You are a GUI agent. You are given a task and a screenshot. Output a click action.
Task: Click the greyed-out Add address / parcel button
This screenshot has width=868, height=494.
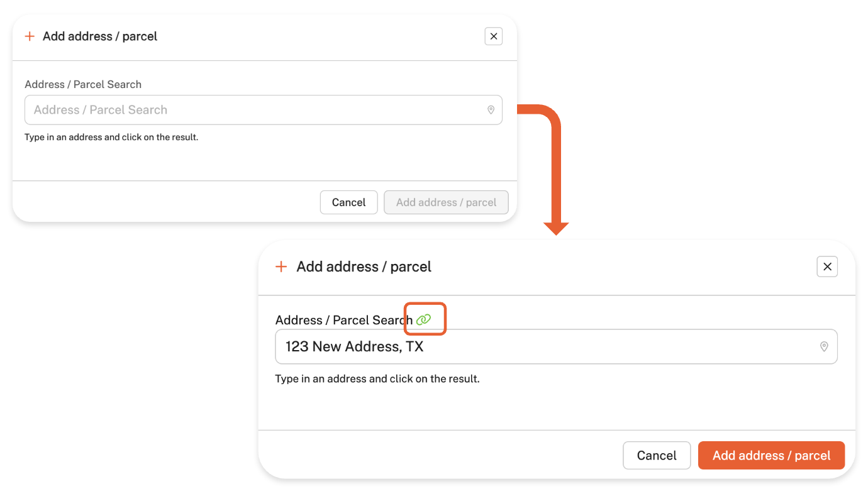(446, 202)
